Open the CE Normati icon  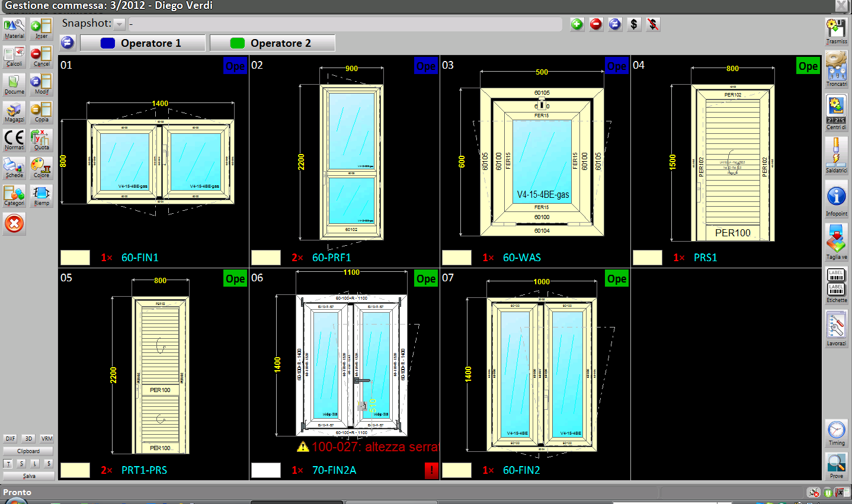[x=14, y=140]
